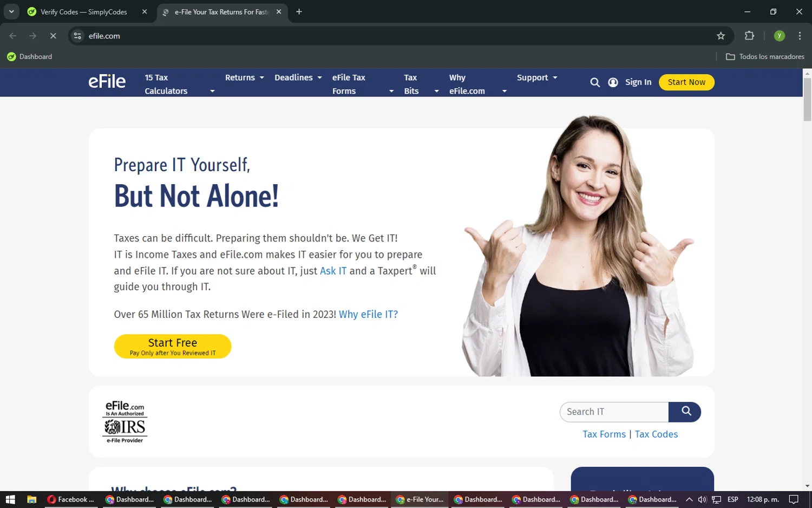Click the Sign In link
Screen dimensions: 812x508
[638, 82]
